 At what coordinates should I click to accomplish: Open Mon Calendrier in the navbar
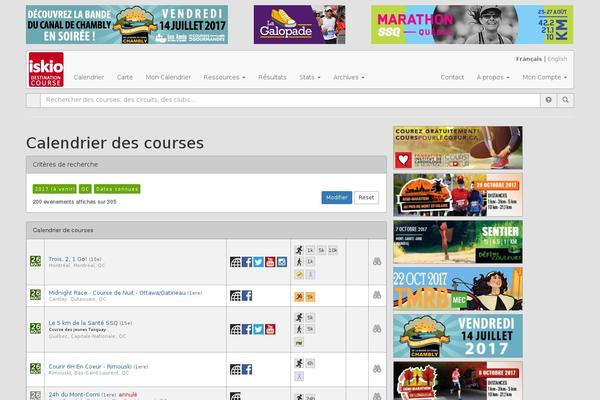pyautogui.click(x=168, y=77)
